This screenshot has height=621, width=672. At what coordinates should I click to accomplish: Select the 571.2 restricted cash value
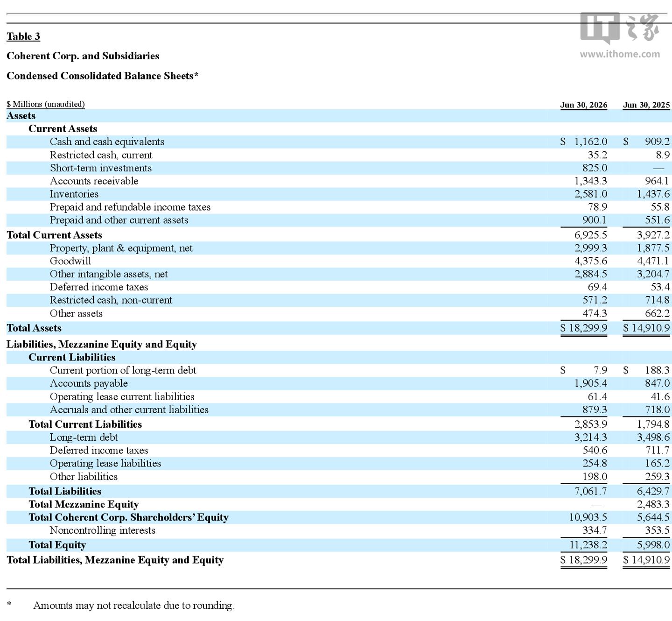click(x=595, y=301)
